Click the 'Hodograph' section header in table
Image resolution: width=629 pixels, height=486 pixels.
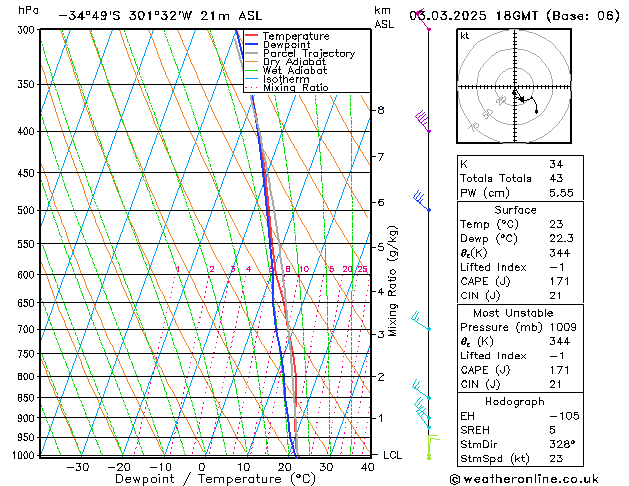[515, 402]
